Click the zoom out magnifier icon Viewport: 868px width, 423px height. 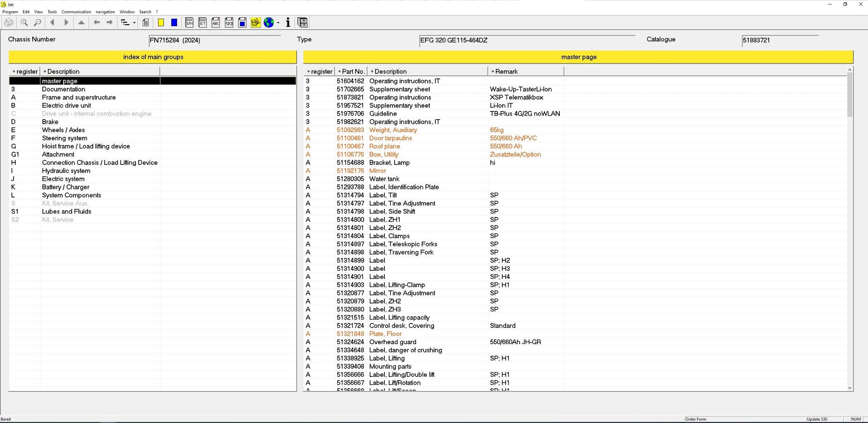click(x=38, y=23)
